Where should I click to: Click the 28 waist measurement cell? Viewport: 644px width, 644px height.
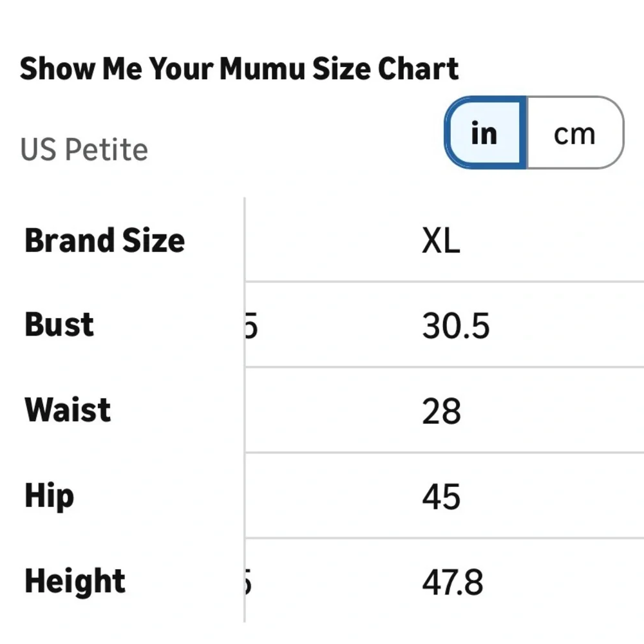(x=442, y=412)
